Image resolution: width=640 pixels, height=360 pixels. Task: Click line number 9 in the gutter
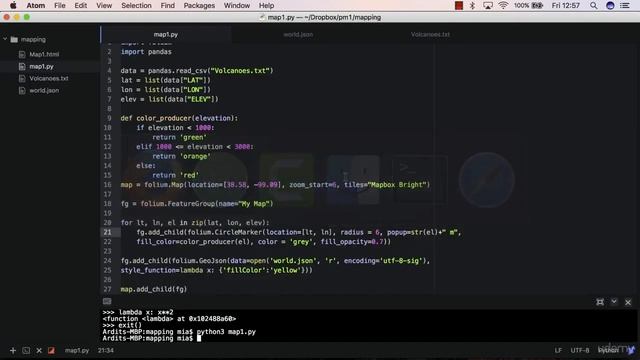tap(109, 118)
